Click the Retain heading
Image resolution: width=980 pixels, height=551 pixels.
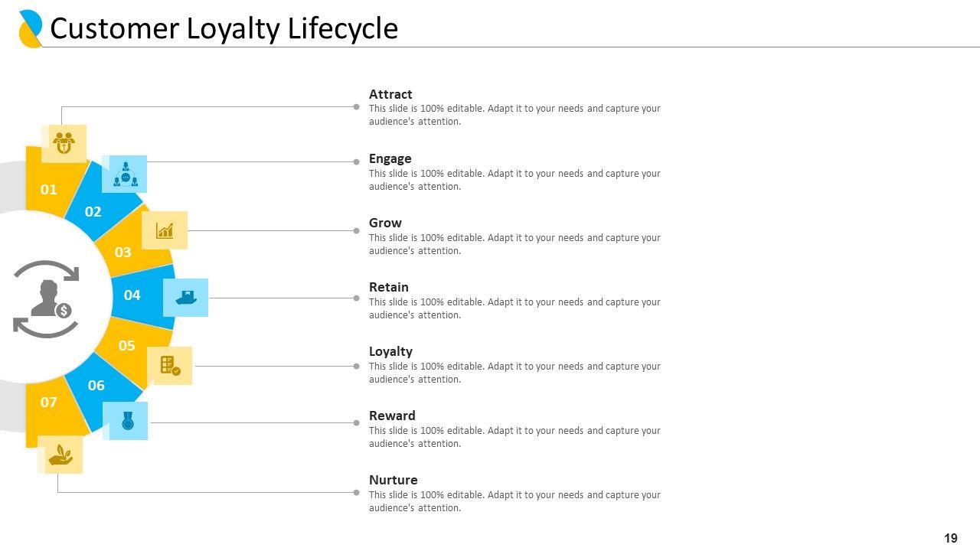[x=388, y=287]
